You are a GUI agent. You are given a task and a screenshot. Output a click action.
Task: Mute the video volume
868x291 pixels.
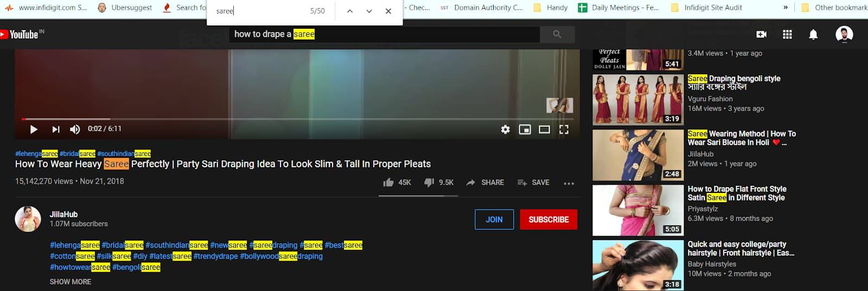click(75, 129)
